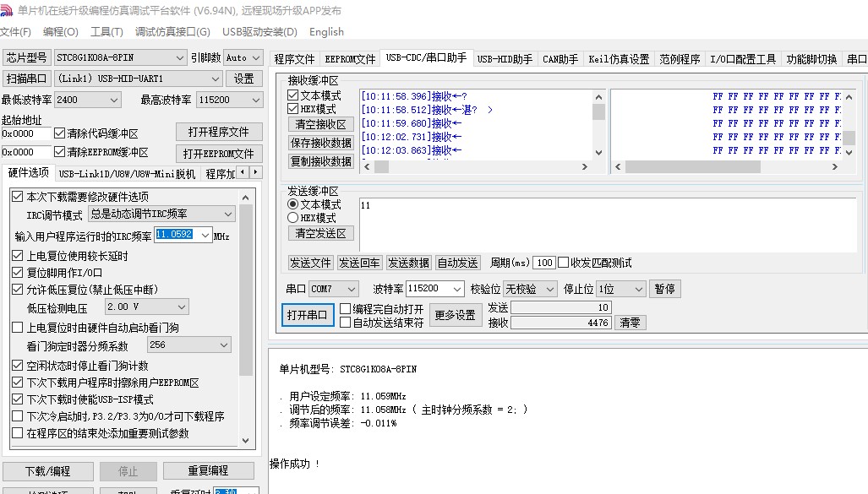Toggle 空闲状态时停止看门狗计数 checkbox
Image resolution: width=868 pixels, height=494 pixels.
(17, 365)
